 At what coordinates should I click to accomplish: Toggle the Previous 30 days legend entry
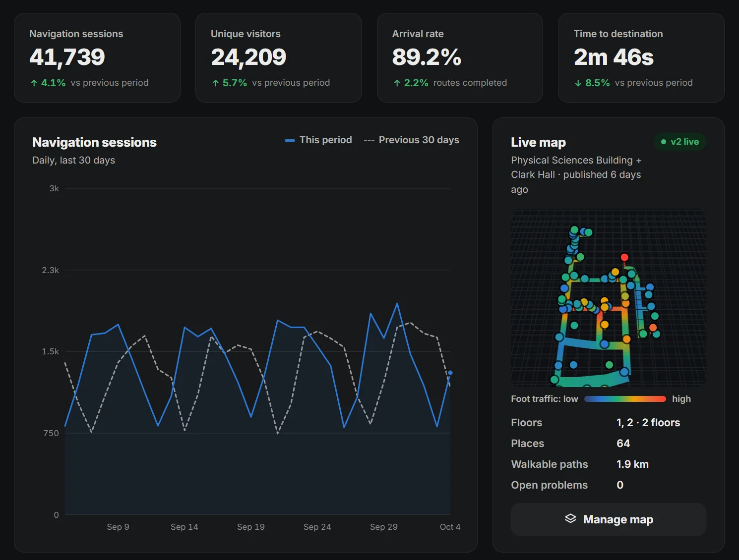(x=411, y=140)
